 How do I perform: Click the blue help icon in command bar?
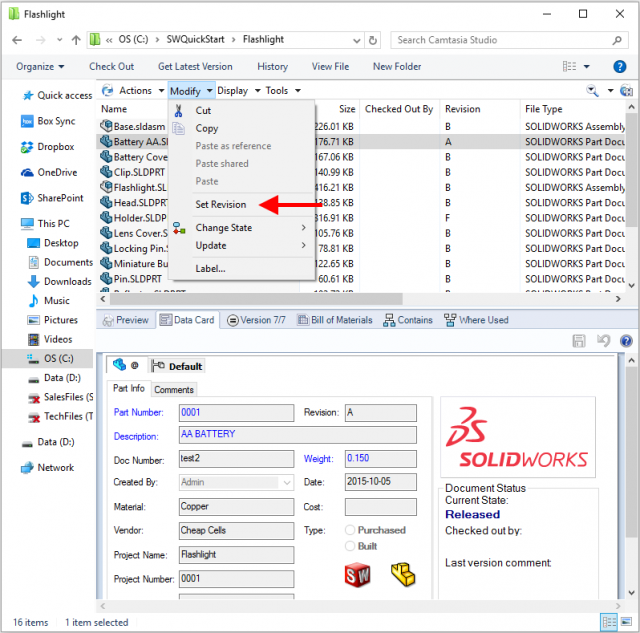pos(620,66)
